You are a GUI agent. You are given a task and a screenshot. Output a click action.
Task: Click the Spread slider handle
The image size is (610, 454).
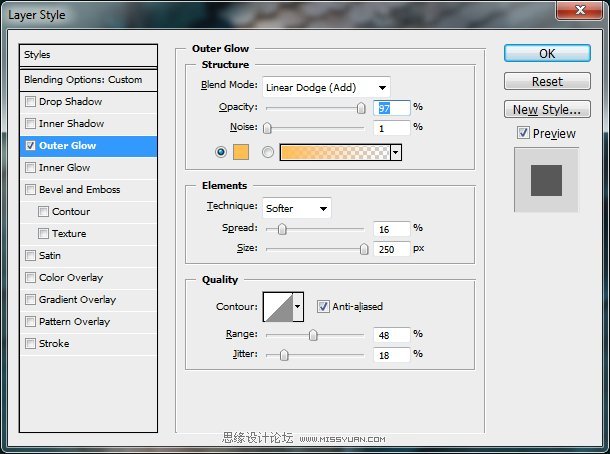pos(282,229)
